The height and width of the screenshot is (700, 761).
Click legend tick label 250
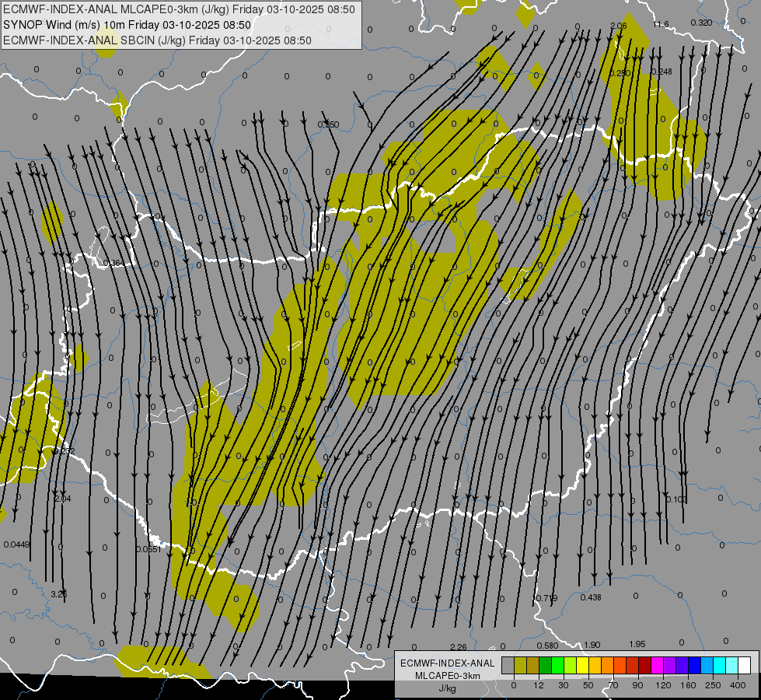[x=713, y=685]
